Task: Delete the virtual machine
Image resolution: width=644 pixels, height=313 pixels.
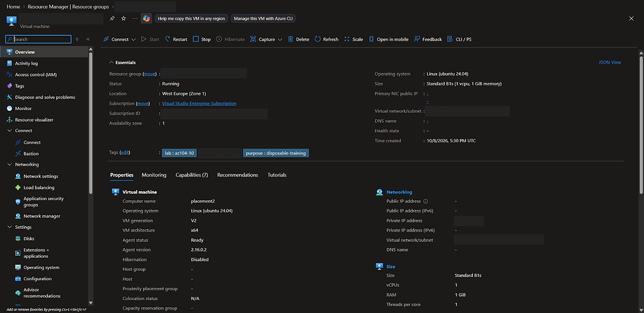Action: pyautogui.click(x=298, y=39)
